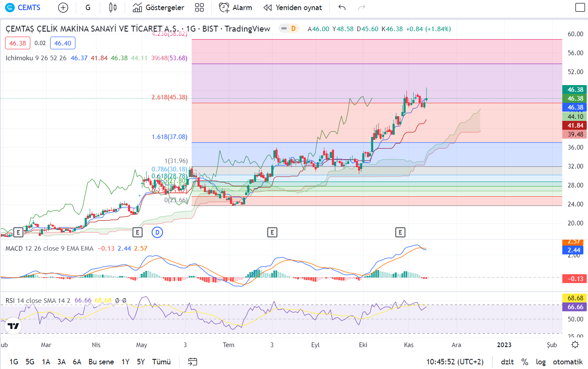Select the MACD 12 26 close 9 EMA legend

pyautogui.click(x=49, y=249)
